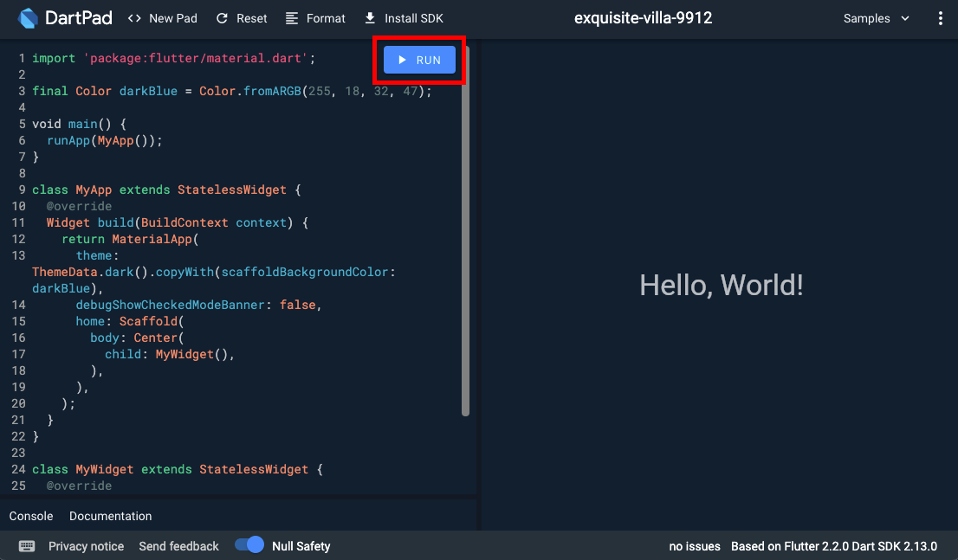Click Install SDK link

click(404, 18)
